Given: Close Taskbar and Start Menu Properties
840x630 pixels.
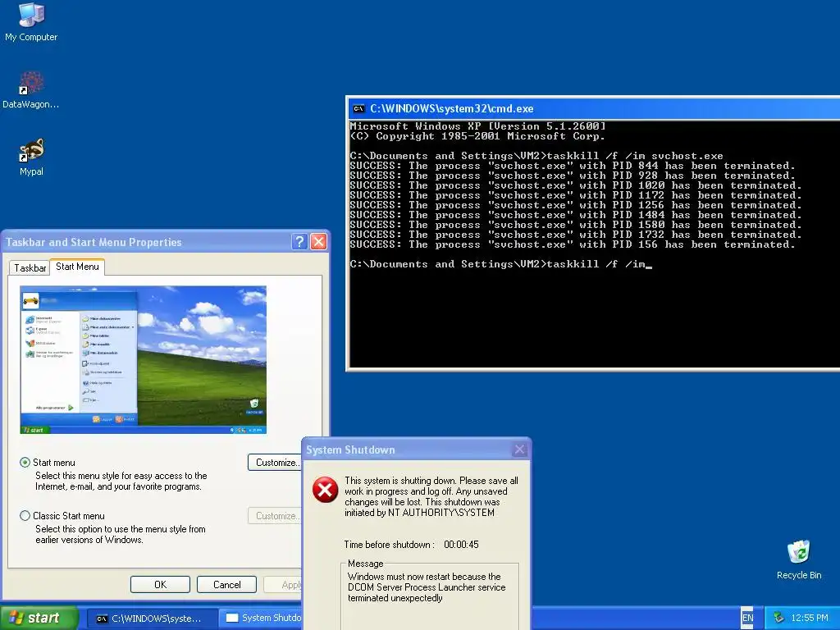Looking at the screenshot, I should pos(319,242).
